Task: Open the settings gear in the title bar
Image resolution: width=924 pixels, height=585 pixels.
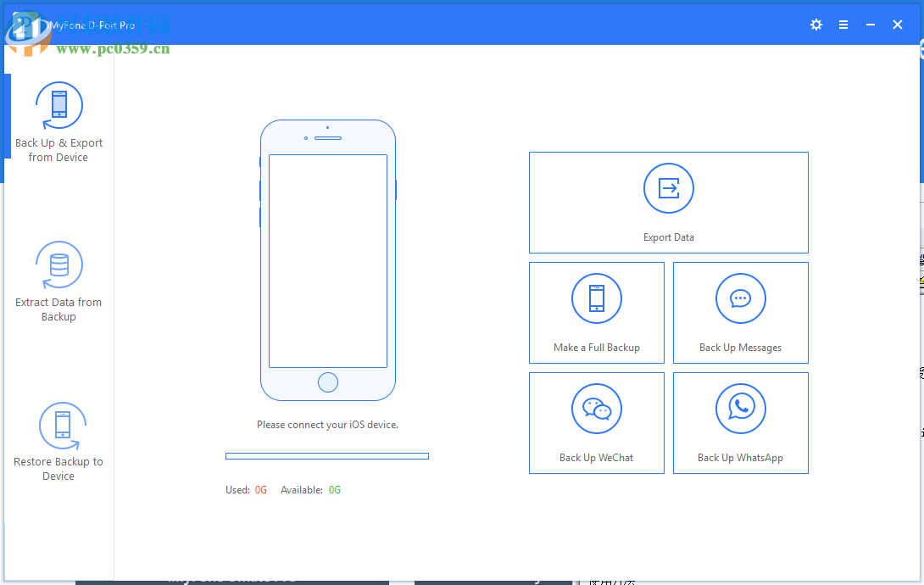Action: pyautogui.click(x=815, y=25)
